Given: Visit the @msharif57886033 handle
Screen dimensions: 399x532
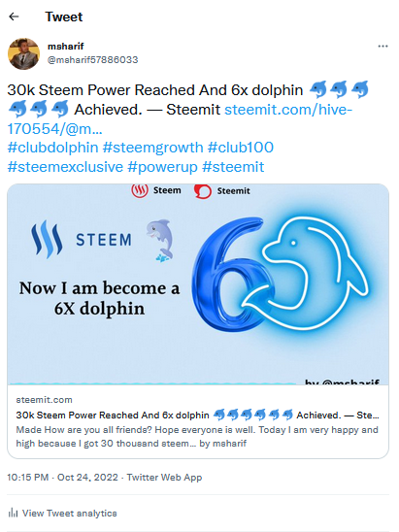Looking at the screenshot, I should 92,60.
